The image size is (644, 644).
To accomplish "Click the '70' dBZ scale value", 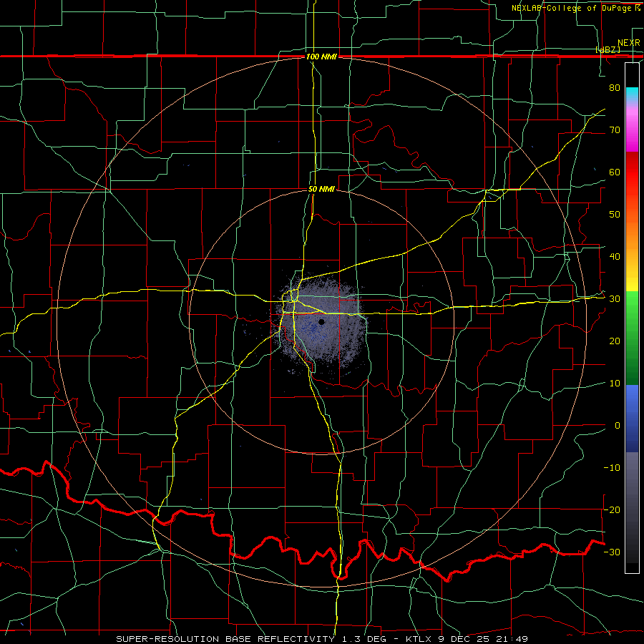I will pos(615,130).
